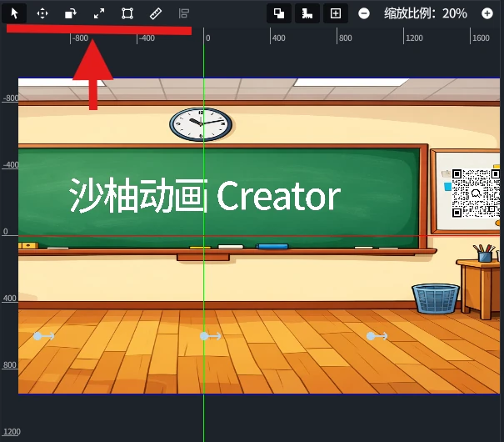Select the arrow selection tool

(x=14, y=13)
